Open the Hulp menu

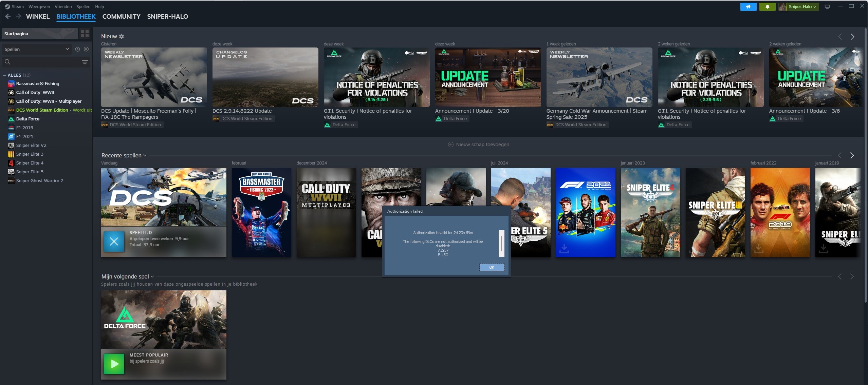point(99,6)
